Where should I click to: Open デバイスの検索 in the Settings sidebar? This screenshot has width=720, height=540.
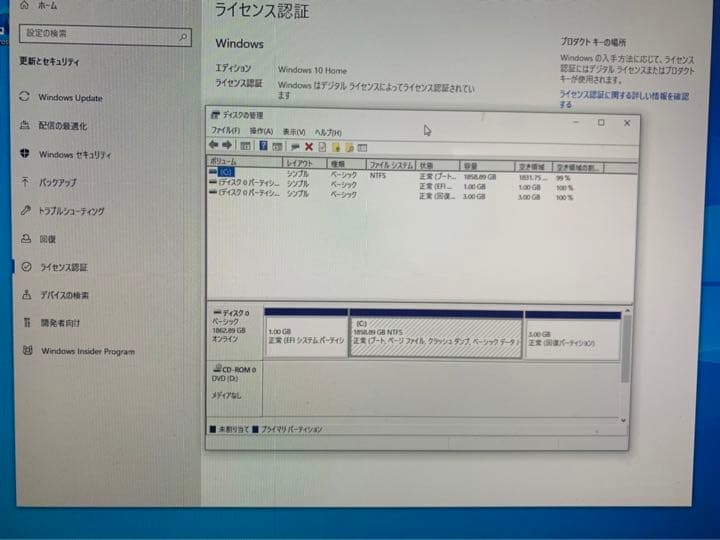point(55,295)
